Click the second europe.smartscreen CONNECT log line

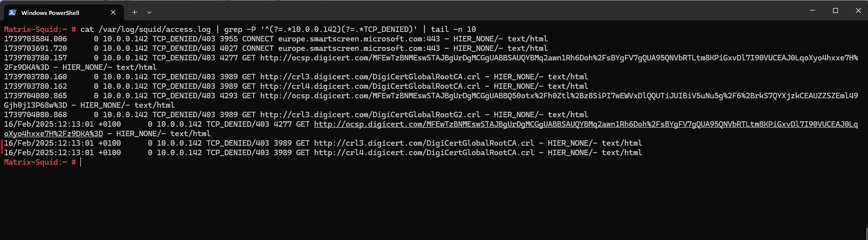(276, 48)
